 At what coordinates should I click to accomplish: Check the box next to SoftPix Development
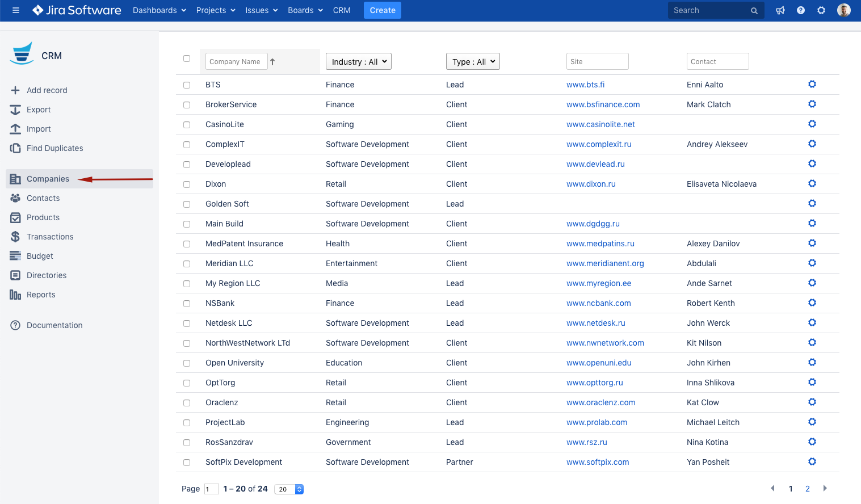pyautogui.click(x=187, y=463)
